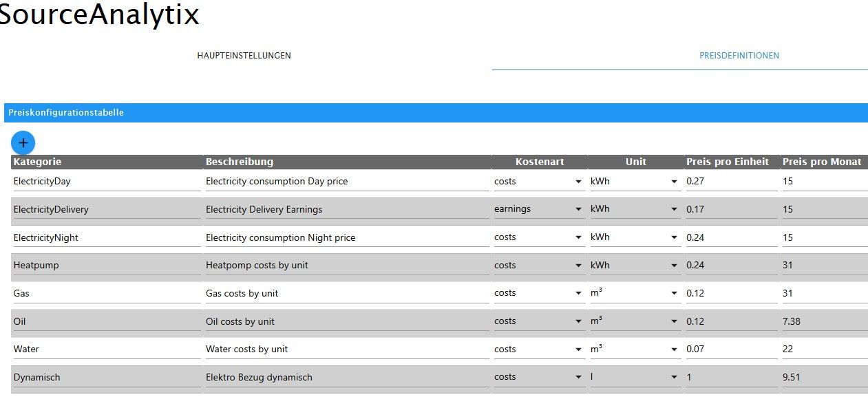Open Kostenart dropdown for ElectricityDelivery row
This screenshot has width=868, height=419.
(539, 209)
